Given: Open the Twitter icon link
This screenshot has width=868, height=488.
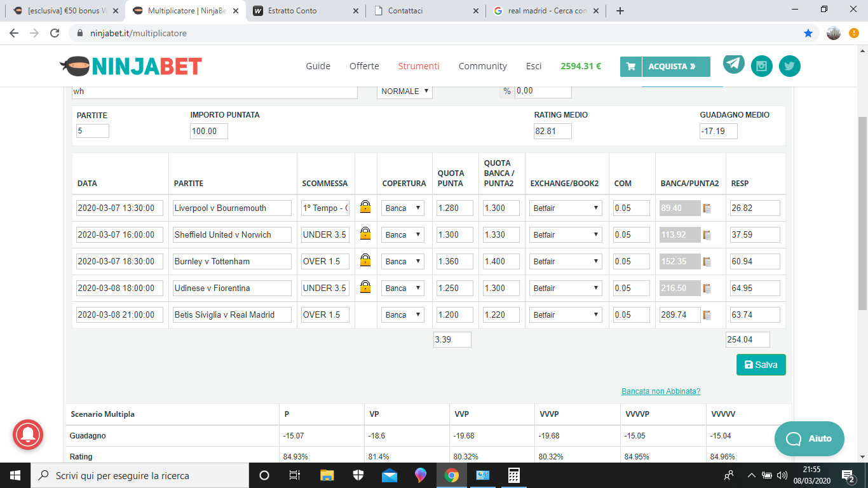Looking at the screenshot, I should coord(790,66).
